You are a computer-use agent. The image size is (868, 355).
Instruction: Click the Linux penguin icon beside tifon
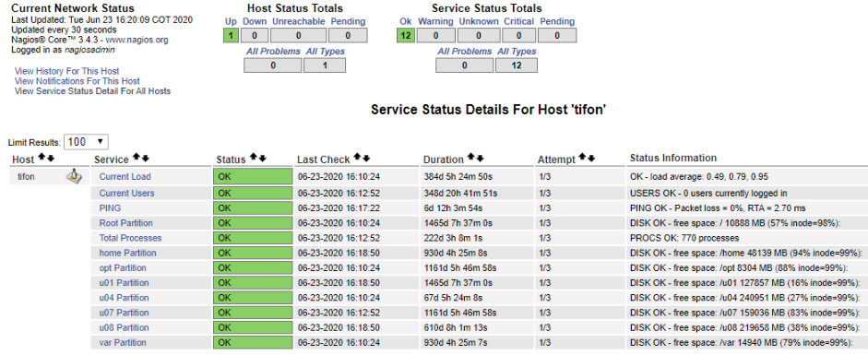point(74,176)
